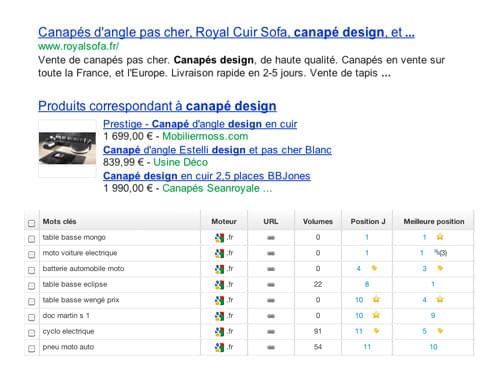The width and height of the screenshot is (500, 378).
Task: Sort by the URL column header
Action: point(271,221)
